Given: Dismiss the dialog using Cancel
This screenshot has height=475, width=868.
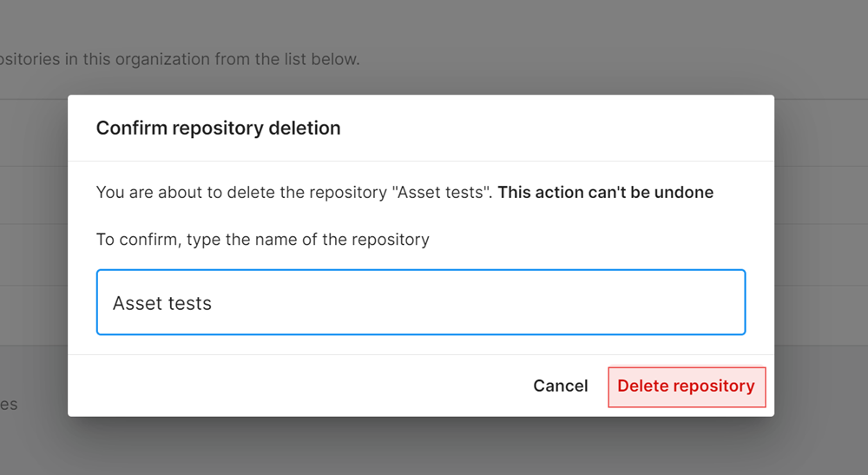Looking at the screenshot, I should point(560,386).
